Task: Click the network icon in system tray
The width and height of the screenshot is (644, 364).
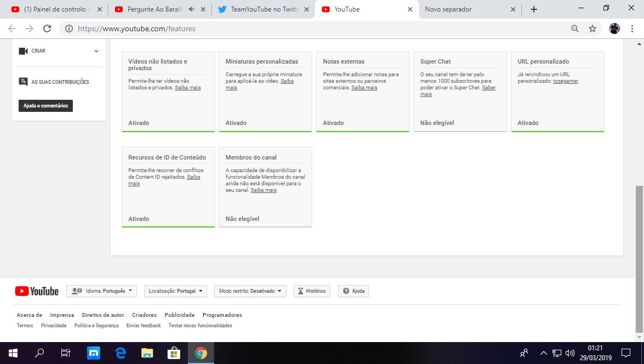Action: click(556, 353)
